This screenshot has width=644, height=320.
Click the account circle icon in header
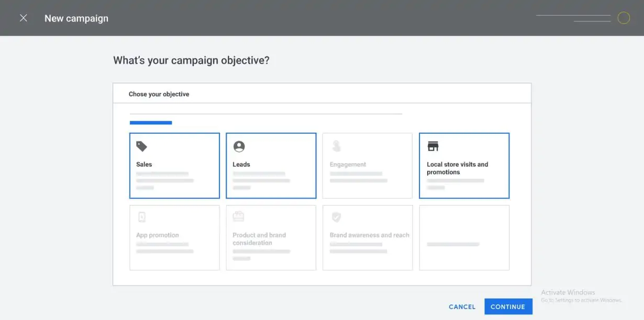624,18
